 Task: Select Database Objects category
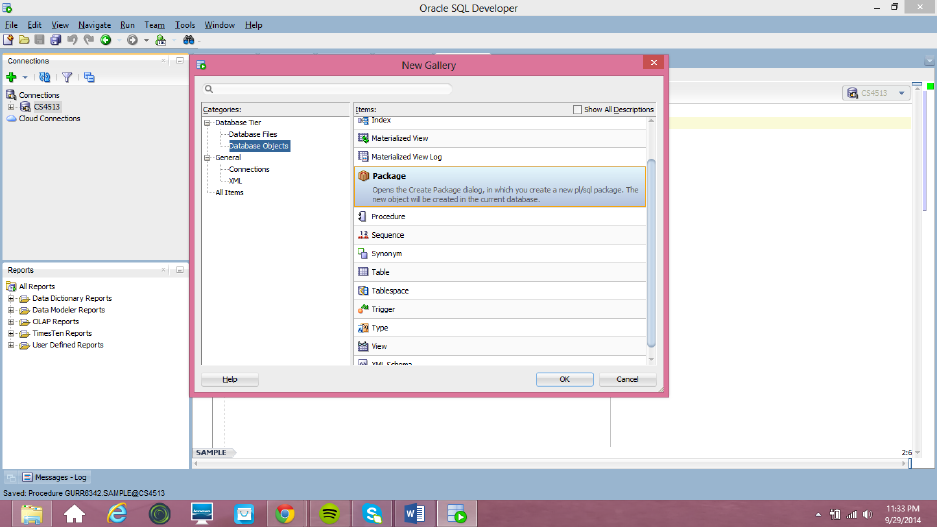click(x=259, y=146)
